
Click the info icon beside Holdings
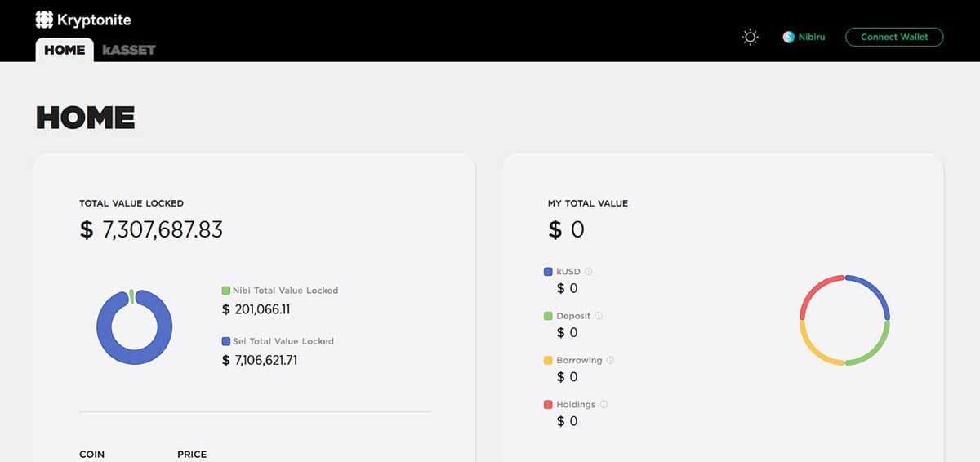(x=604, y=404)
